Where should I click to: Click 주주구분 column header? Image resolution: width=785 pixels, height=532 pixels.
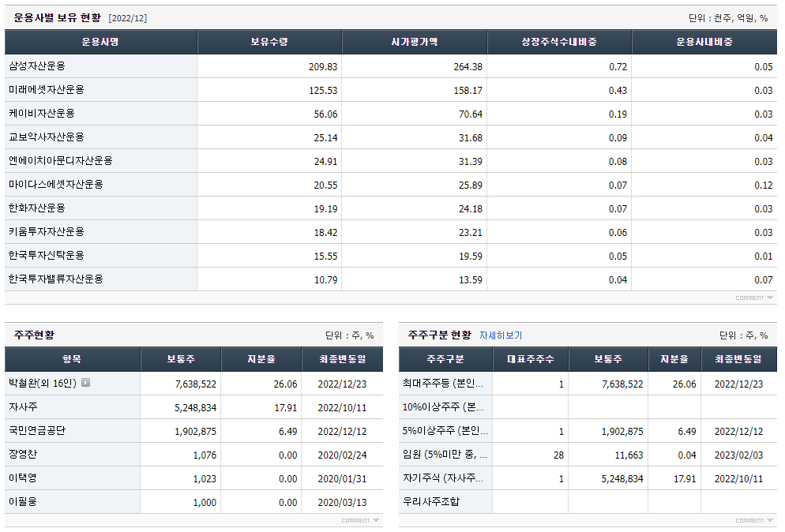[445, 359]
